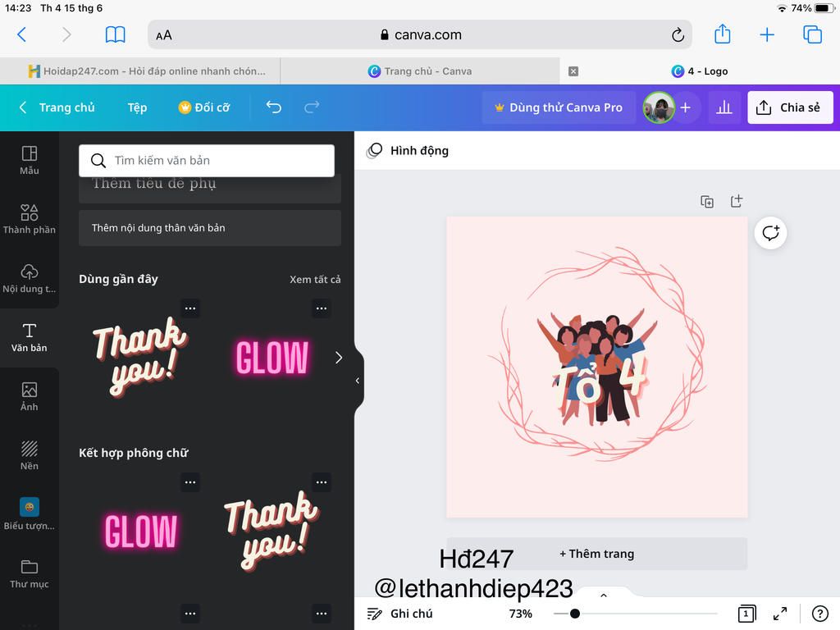Viewport: 840px width, 630px height.
Task: Tap the AA reader text size control
Action: [x=164, y=35]
